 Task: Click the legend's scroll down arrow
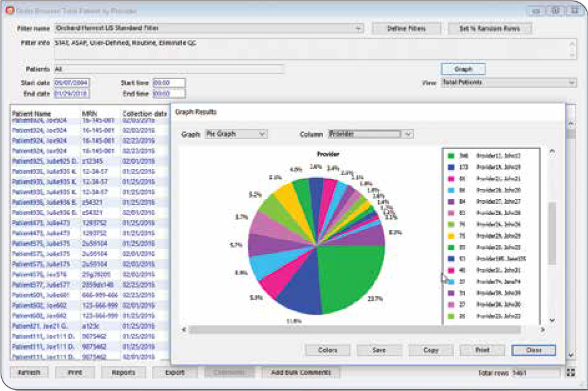point(551,320)
